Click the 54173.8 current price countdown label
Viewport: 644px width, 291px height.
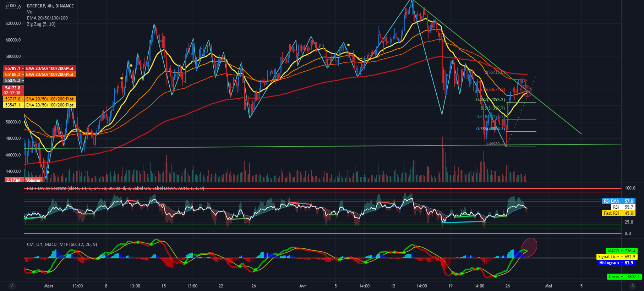pos(13,90)
